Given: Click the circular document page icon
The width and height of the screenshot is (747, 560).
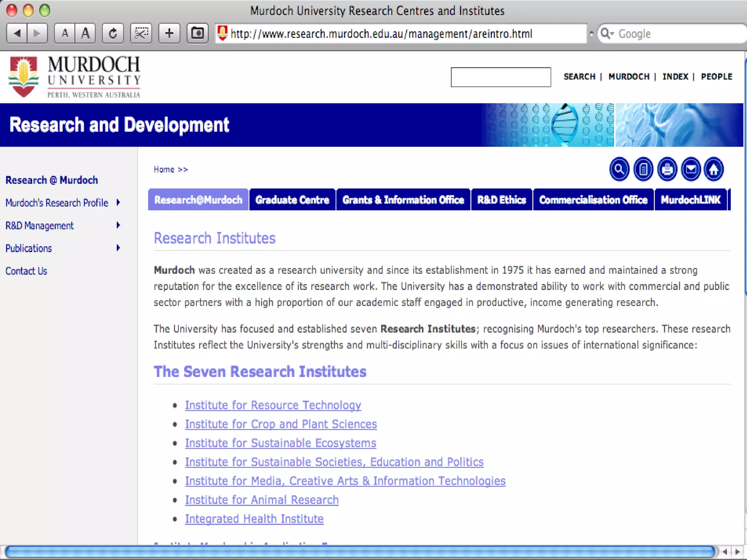Looking at the screenshot, I should click(x=643, y=170).
